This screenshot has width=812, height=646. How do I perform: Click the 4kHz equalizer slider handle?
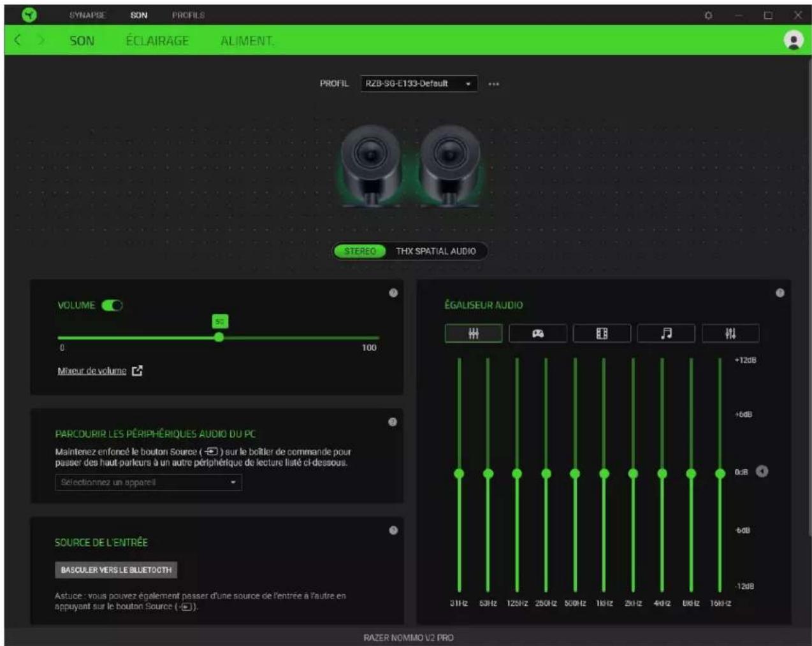662,473
